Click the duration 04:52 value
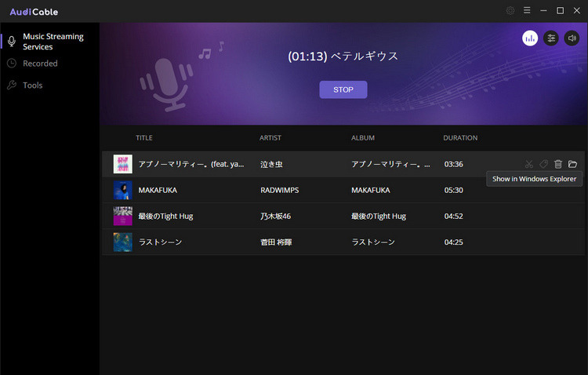588x375 pixels. click(453, 217)
